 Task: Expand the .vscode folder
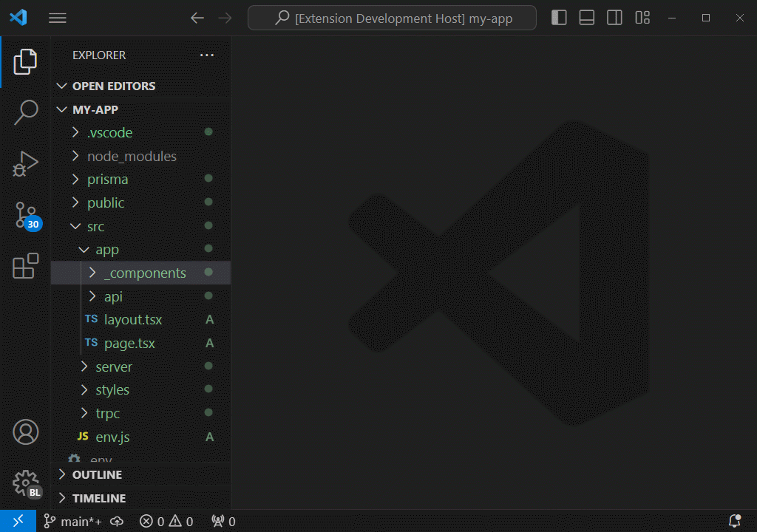(x=141, y=132)
